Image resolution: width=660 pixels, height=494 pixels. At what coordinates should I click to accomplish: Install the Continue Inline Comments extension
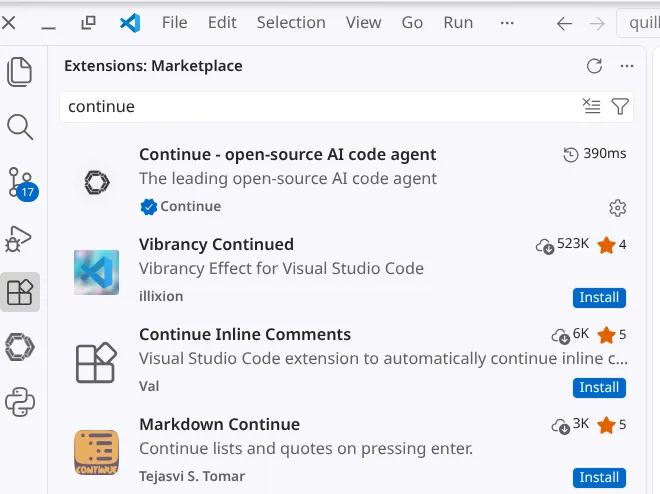click(599, 388)
